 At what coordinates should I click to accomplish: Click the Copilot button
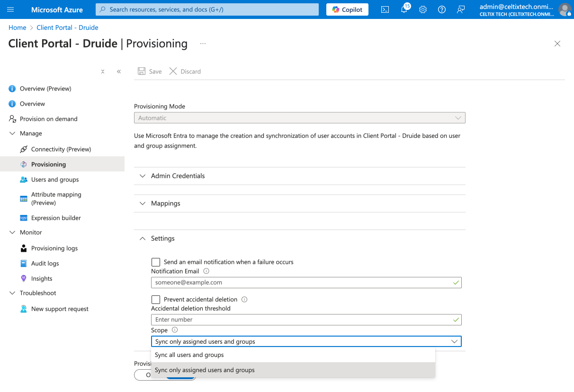pyautogui.click(x=347, y=9)
